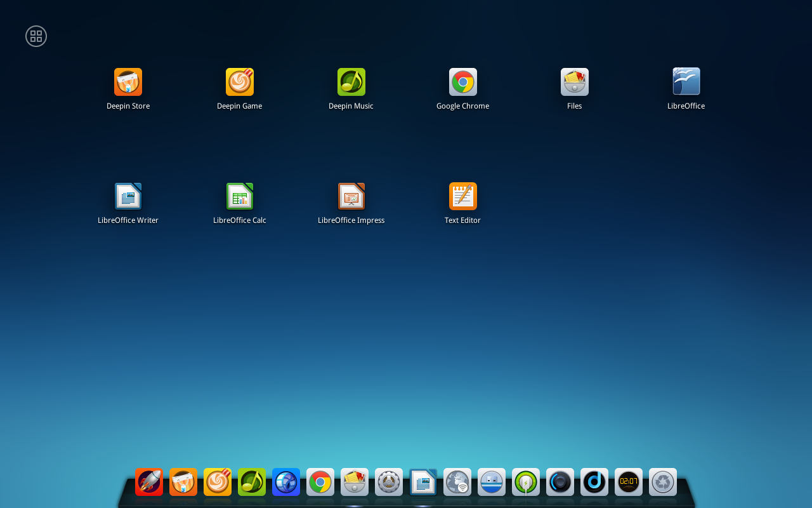Click the 'LibreOffice Writer' label text
The image size is (812, 508).
tap(128, 220)
